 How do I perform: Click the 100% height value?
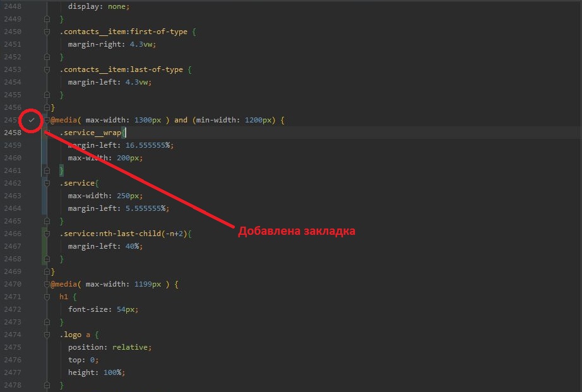(x=112, y=372)
